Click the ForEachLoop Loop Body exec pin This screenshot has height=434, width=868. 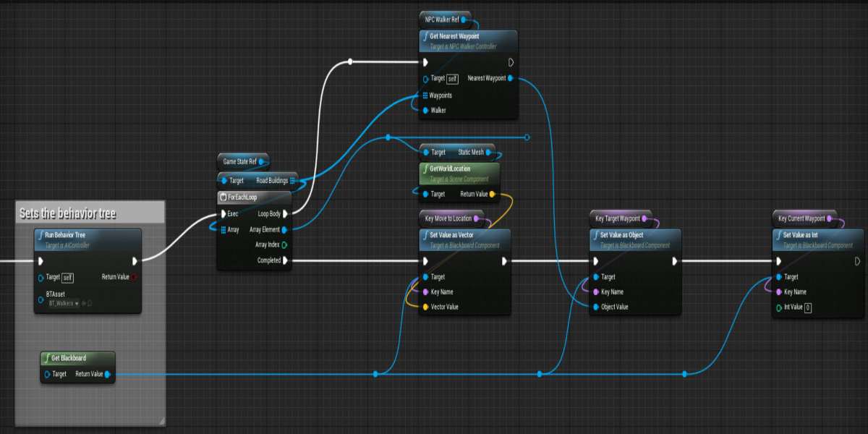coord(285,214)
